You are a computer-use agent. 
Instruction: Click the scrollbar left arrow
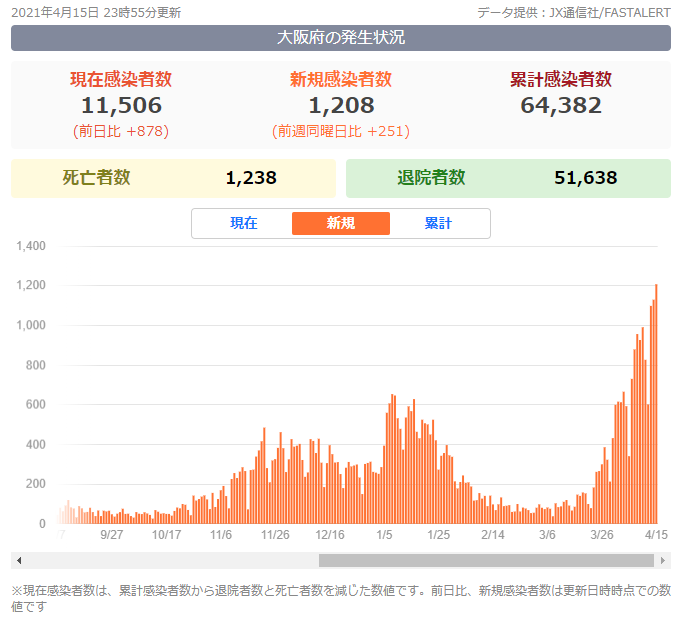click(x=19, y=560)
